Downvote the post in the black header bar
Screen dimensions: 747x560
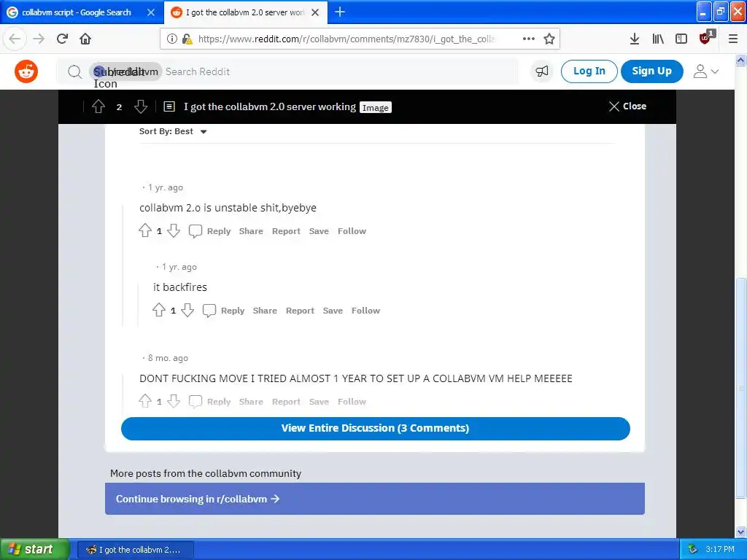[141, 106]
